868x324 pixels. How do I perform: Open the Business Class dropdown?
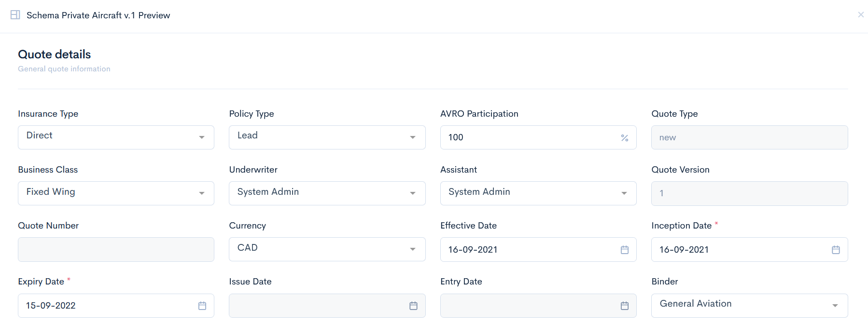click(116, 193)
